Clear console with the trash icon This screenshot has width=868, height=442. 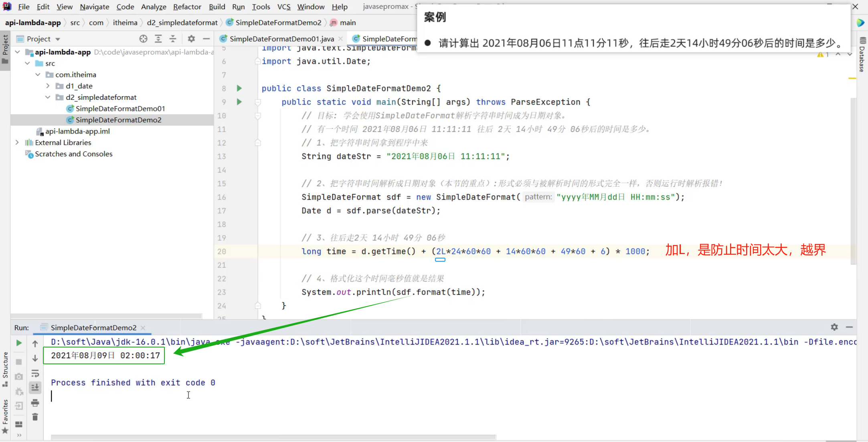point(35,417)
